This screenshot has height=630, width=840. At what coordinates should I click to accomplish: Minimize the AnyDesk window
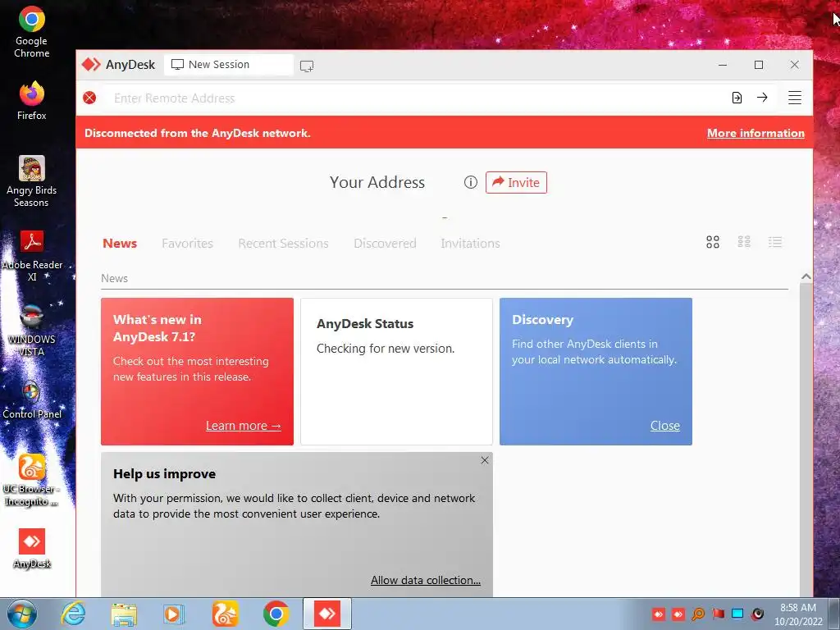point(723,65)
